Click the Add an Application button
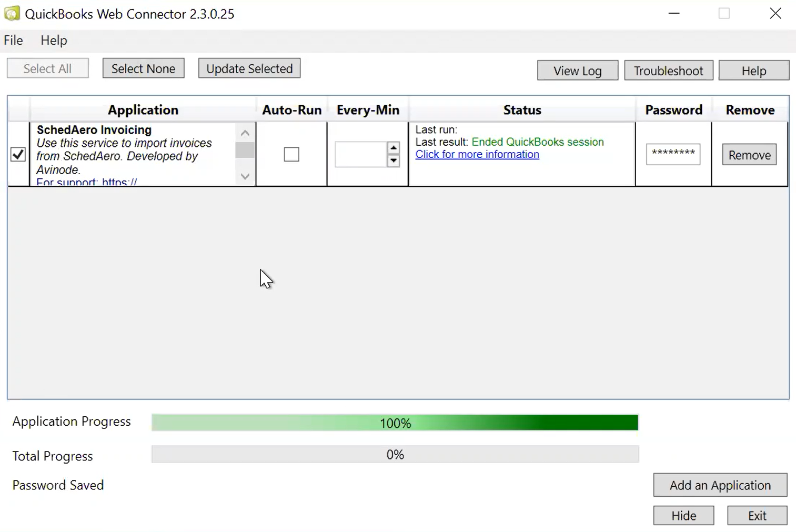Viewport: 796px width, 532px height. 720,485
